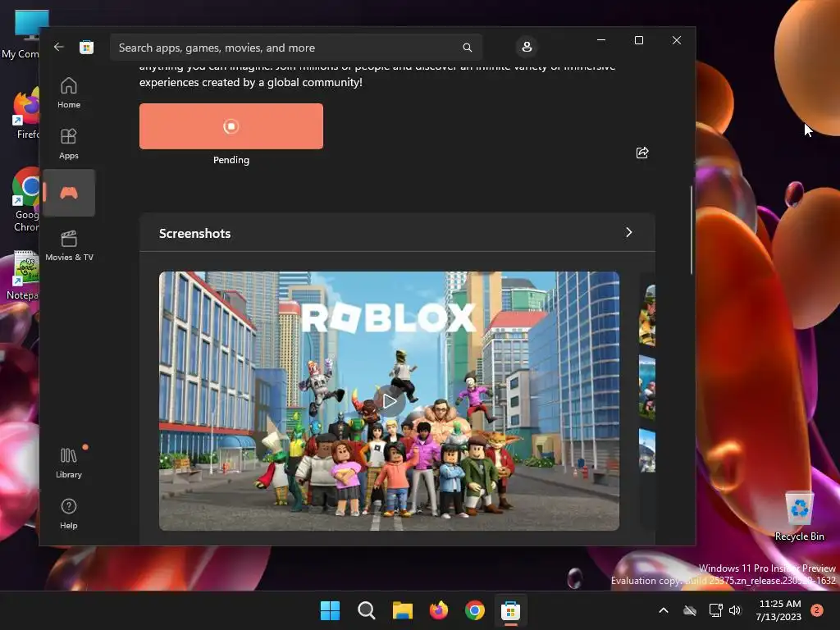Click the Pending status label
The image size is (840, 630).
pyautogui.click(x=231, y=160)
